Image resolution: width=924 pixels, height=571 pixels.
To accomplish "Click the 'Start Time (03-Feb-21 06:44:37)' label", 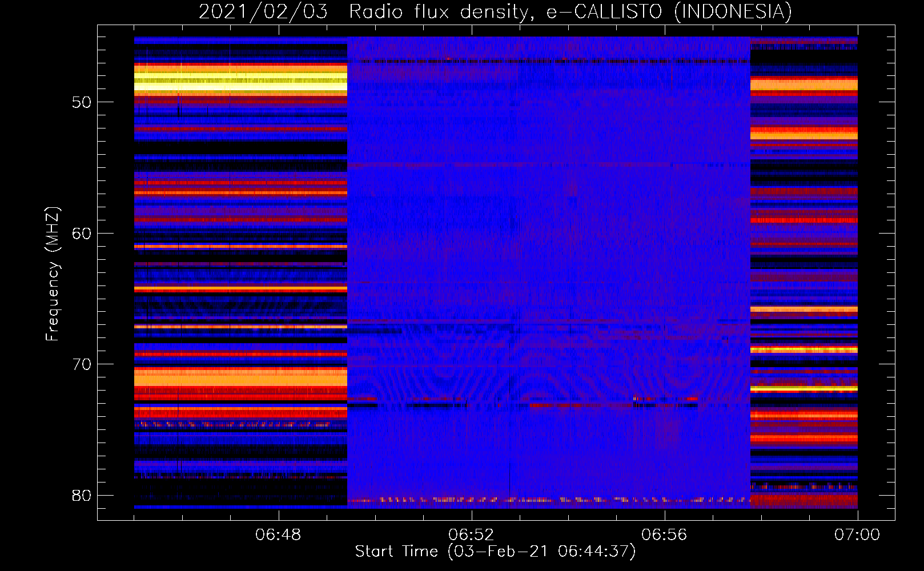I will click(495, 551).
